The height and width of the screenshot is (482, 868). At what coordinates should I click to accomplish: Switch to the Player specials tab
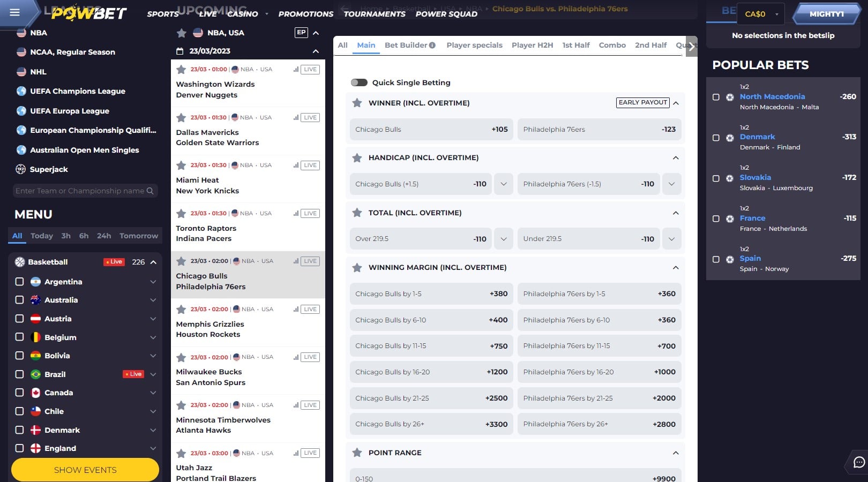(x=474, y=46)
